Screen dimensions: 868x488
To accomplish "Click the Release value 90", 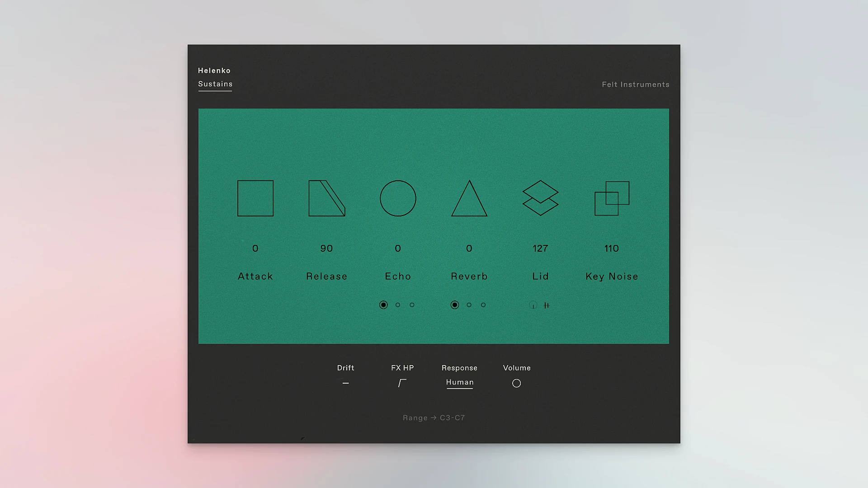I will (326, 249).
